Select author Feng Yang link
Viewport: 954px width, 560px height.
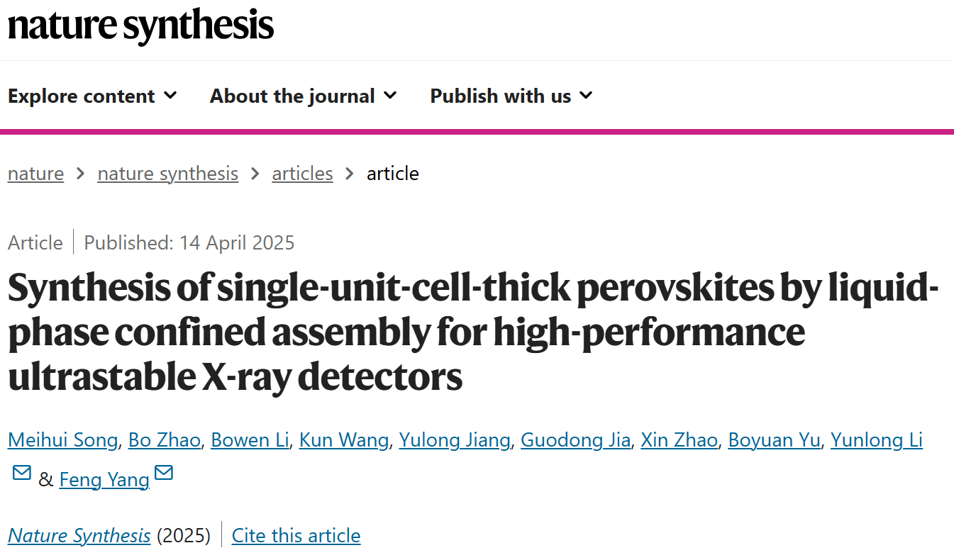104,480
